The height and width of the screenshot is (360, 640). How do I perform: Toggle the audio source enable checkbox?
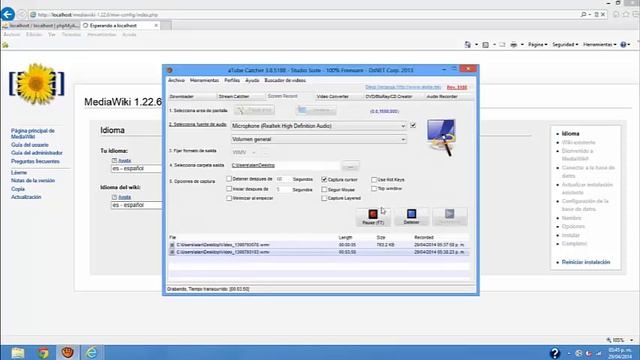[413, 125]
